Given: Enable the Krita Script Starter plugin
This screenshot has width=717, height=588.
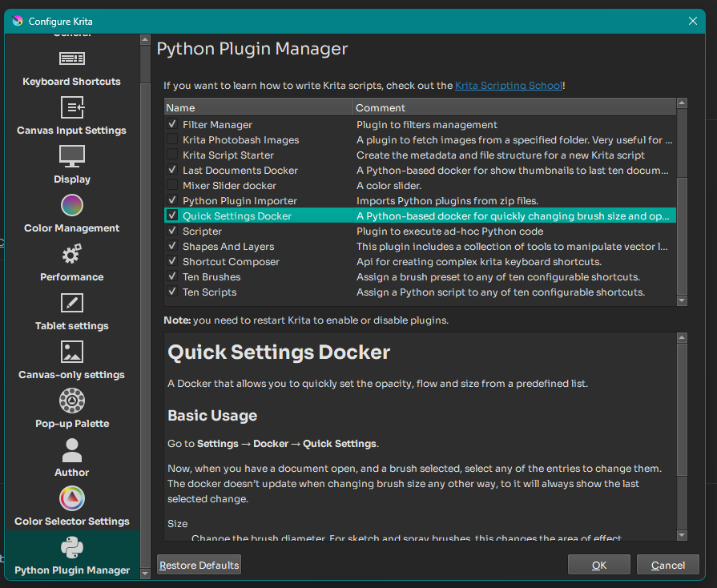Looking at the screenshot, I should [x=172, y=154].
